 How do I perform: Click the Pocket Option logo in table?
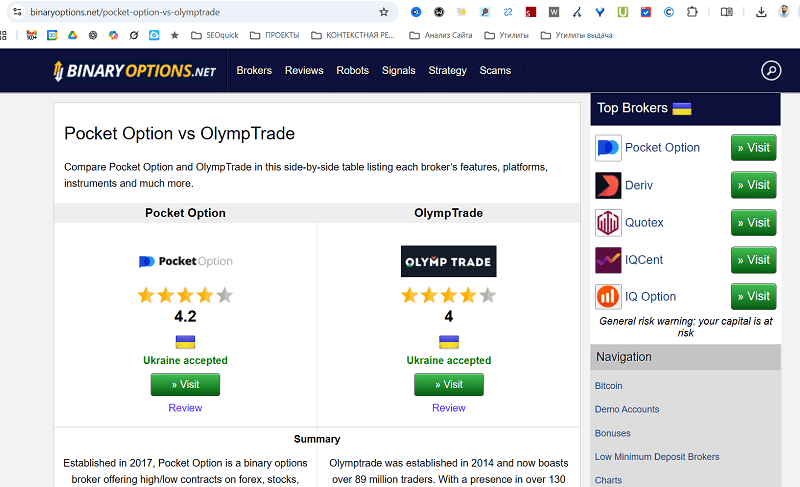[x=185, y=262]
